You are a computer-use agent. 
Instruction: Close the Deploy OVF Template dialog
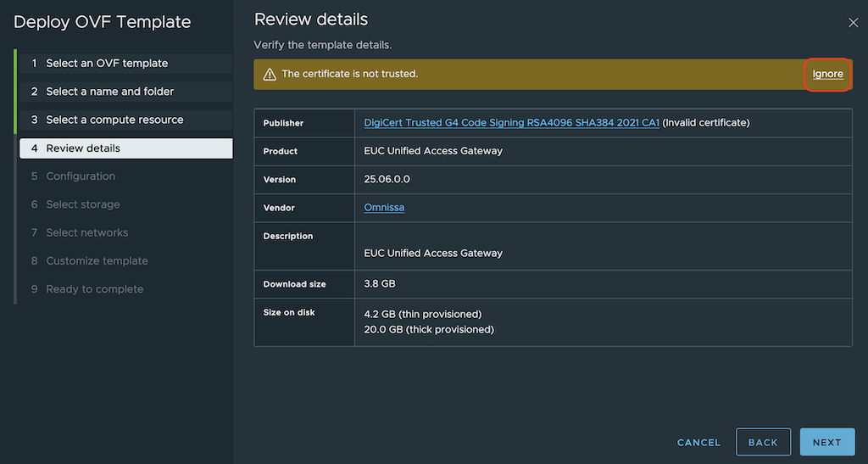click(x=853, y=23)
